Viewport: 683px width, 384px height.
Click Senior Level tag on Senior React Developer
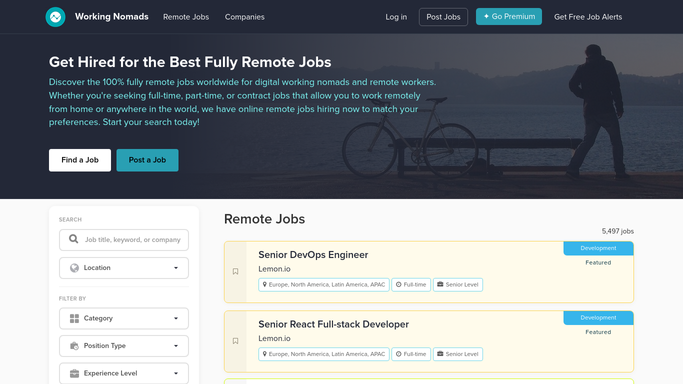click(x=458, y=354)
